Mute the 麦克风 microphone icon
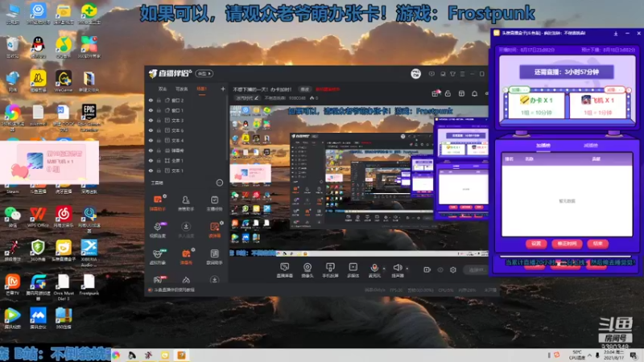This screenshot has height=362, width=644. coord(374,268)
